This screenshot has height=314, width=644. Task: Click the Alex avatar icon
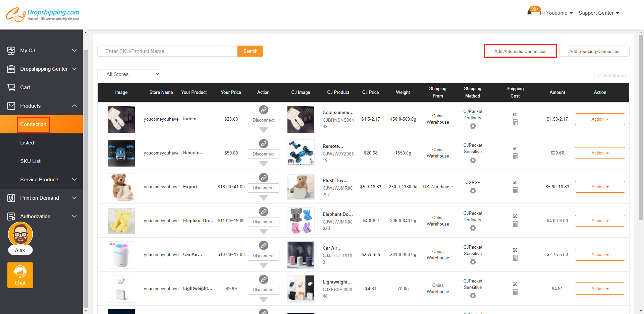pos(20,235)
